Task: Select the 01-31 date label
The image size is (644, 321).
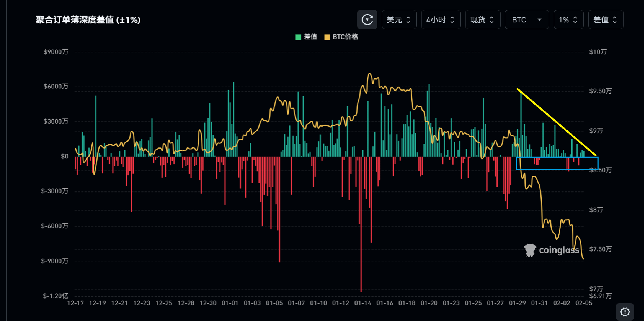Action: point(539,303)
